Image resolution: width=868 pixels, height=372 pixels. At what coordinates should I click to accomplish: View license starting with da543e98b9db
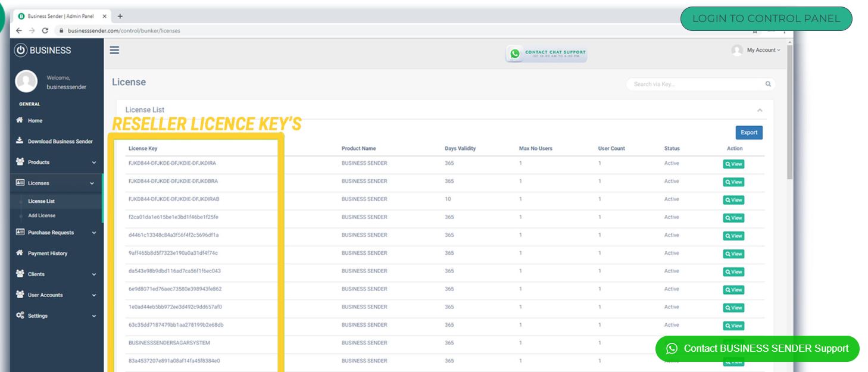(x=733, y=272)
